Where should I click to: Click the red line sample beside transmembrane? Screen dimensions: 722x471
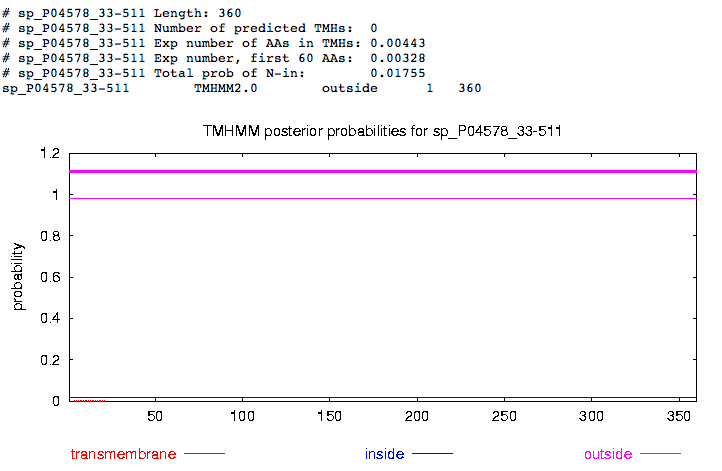[205, 454]
